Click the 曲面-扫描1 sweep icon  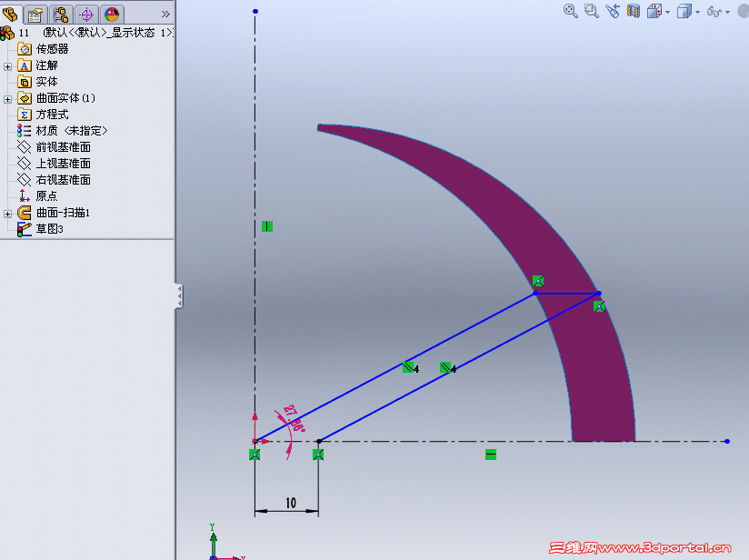tap(25, 213)
